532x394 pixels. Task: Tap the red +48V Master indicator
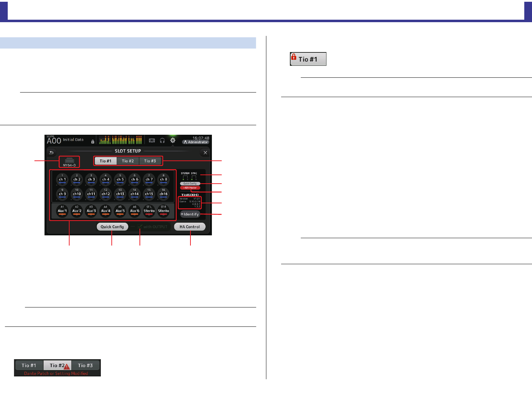coord(190,188)
